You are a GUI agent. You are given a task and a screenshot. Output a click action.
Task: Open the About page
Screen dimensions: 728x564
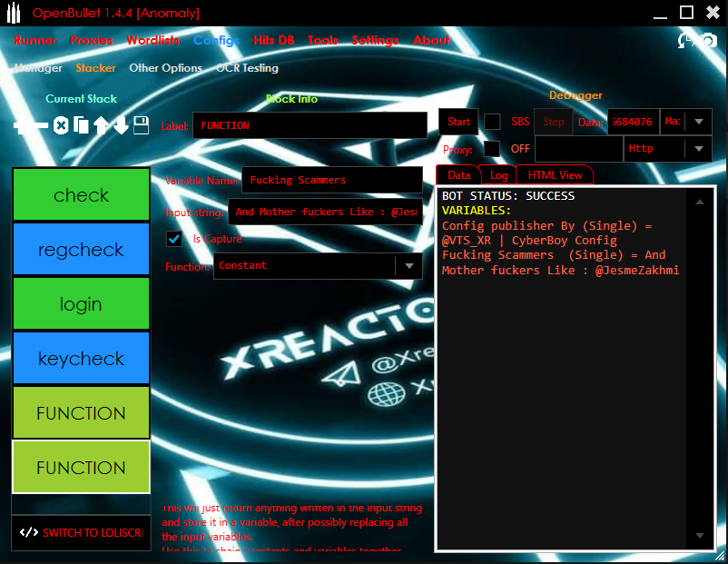click(x=431, y=41)
